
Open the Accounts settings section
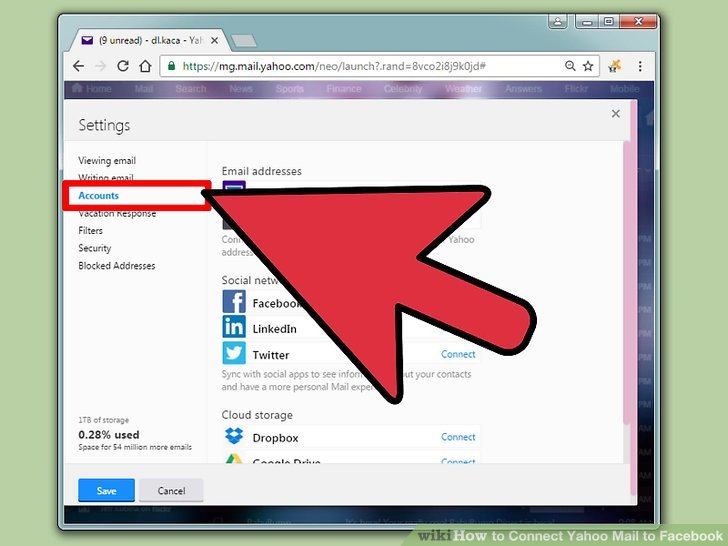tap(98, 195)
